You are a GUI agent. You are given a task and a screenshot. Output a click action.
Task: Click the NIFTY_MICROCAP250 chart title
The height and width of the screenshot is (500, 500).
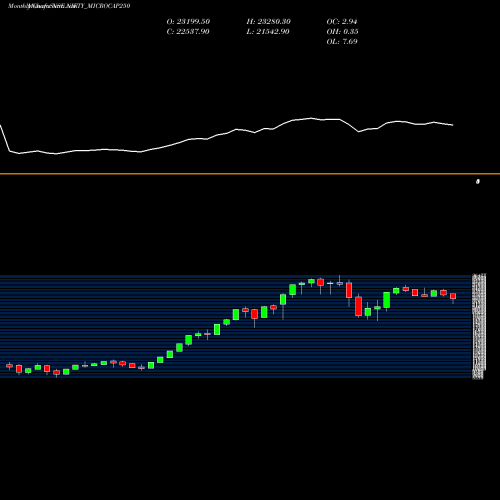coord(69,6)
